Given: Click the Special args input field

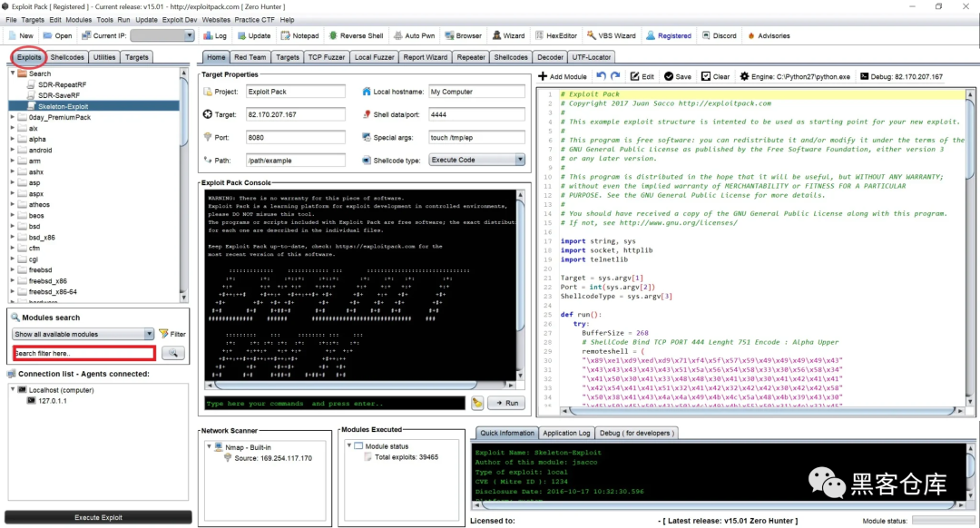Looking at the screenshot, I should pyautogui.click(x=476, y=138).
